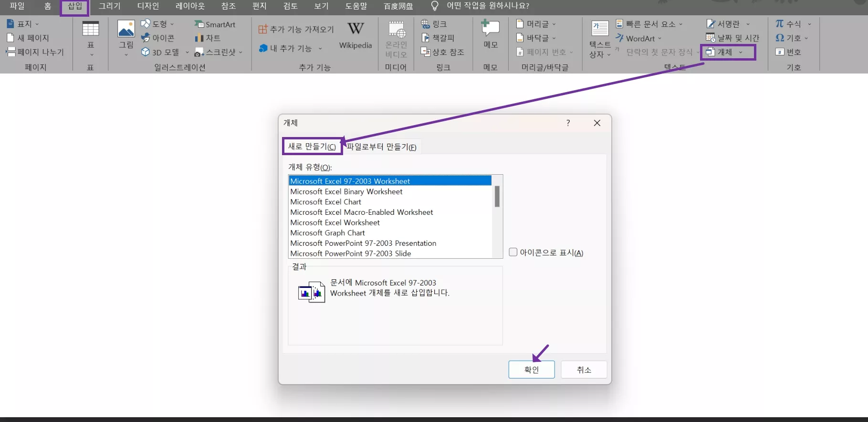Open the 바닥글 footer menu

536,38
